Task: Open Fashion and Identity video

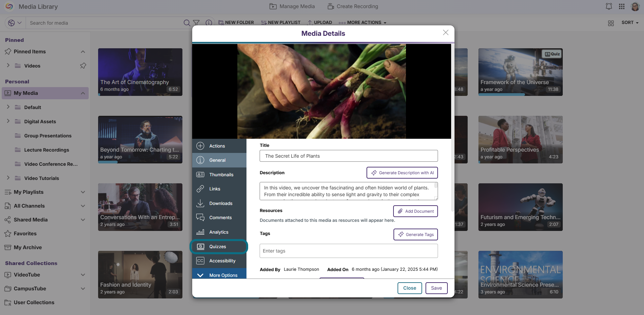Action: point(140,274)
